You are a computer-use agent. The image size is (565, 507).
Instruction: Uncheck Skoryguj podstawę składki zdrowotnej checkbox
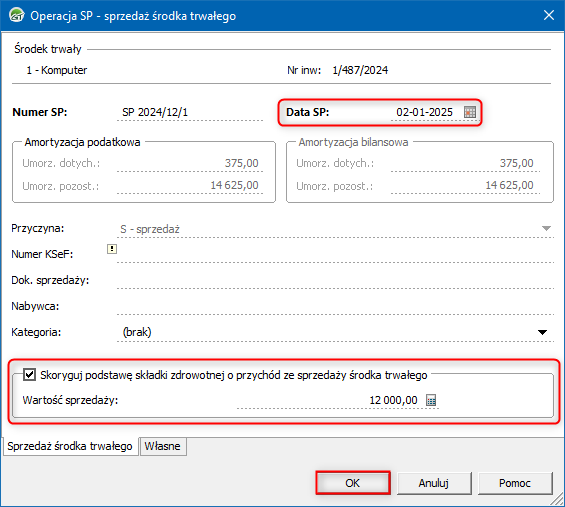click(29, 375)
